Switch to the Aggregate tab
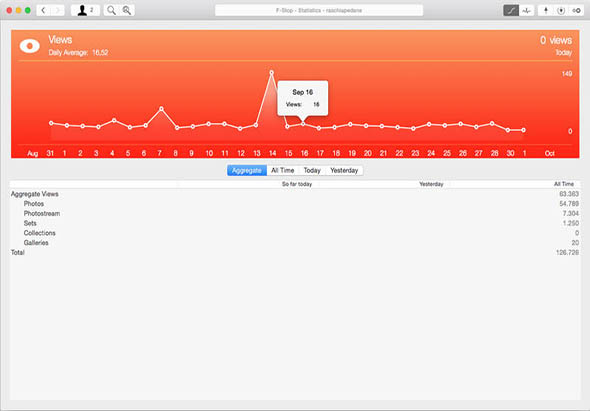The height and width of the screenshot is (411, 590). [247, 170]
